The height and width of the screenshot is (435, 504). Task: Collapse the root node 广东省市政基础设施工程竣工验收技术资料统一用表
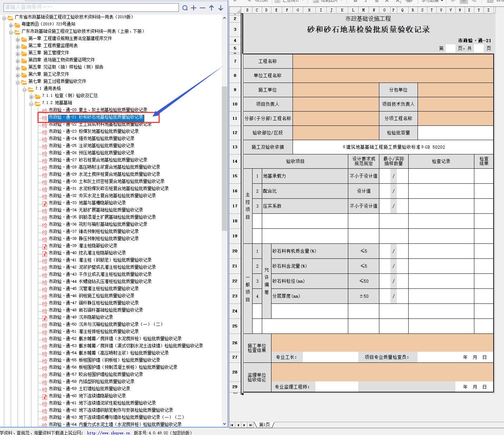pos(4,18)
